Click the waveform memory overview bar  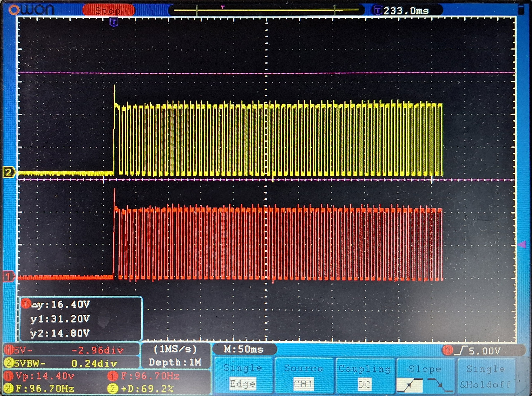pos(266,10)
